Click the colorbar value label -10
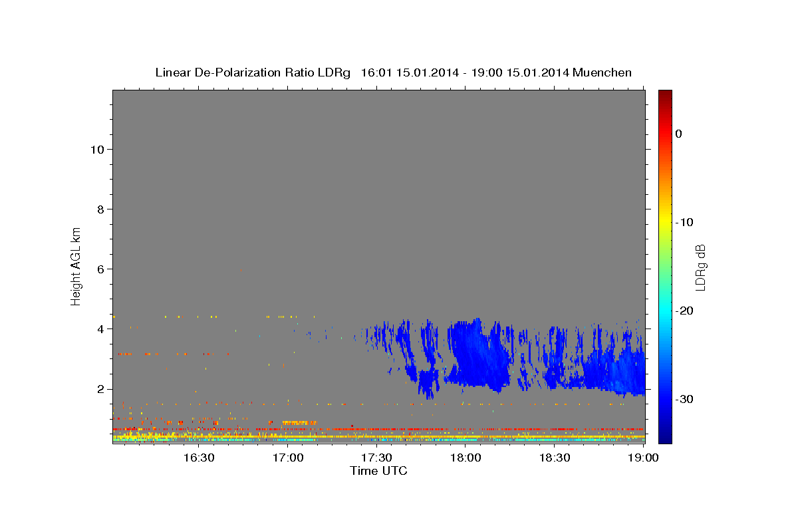The height and width of the screenshot is (532, 798). click(684, 222)
